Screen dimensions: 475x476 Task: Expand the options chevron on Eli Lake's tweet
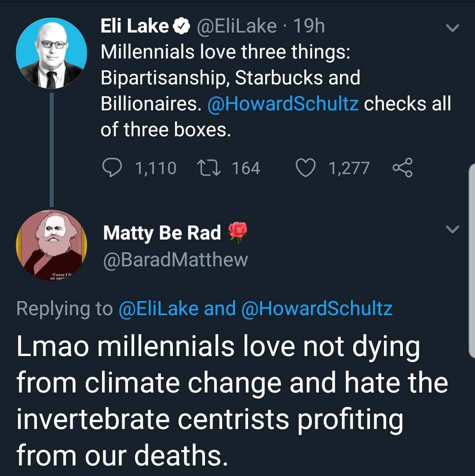[452, 28]
